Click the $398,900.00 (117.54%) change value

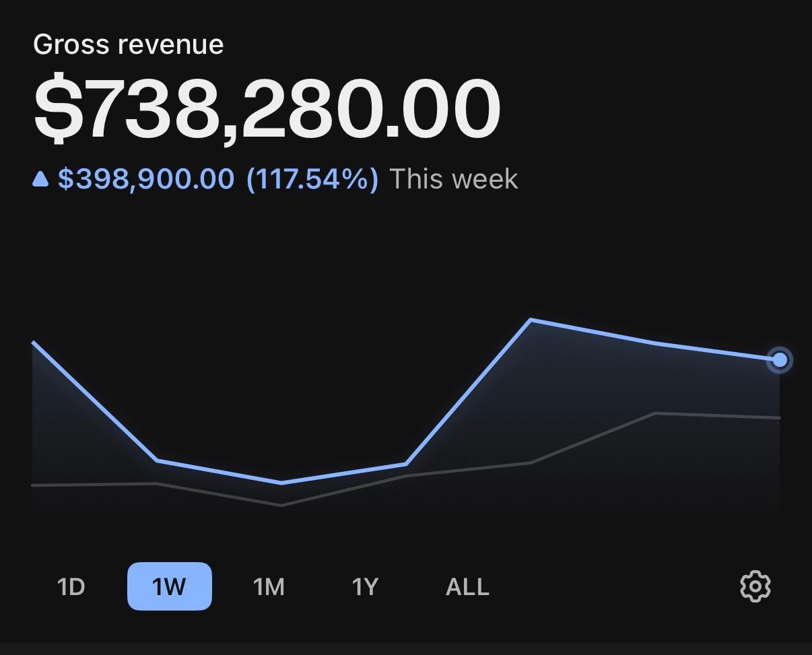pyautogui.click(x=218, y=179)
